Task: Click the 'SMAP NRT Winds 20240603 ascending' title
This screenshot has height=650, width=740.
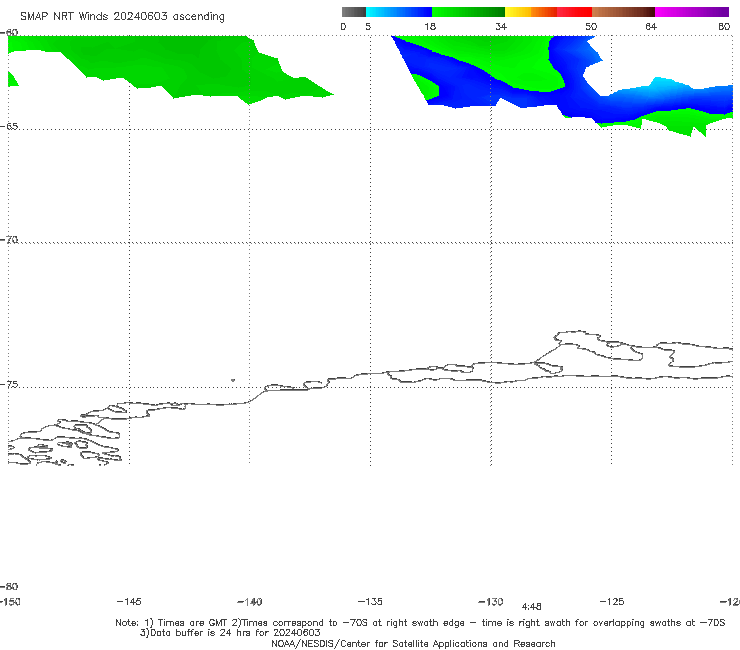Action: point(122,17)
